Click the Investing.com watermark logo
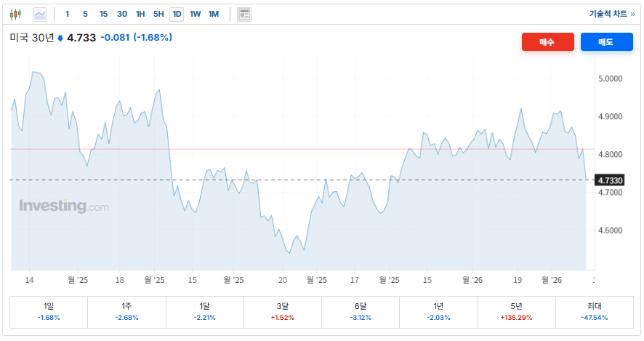Image resolution: width=644 pixels, height=341 pixels. [x=64, y=206]
